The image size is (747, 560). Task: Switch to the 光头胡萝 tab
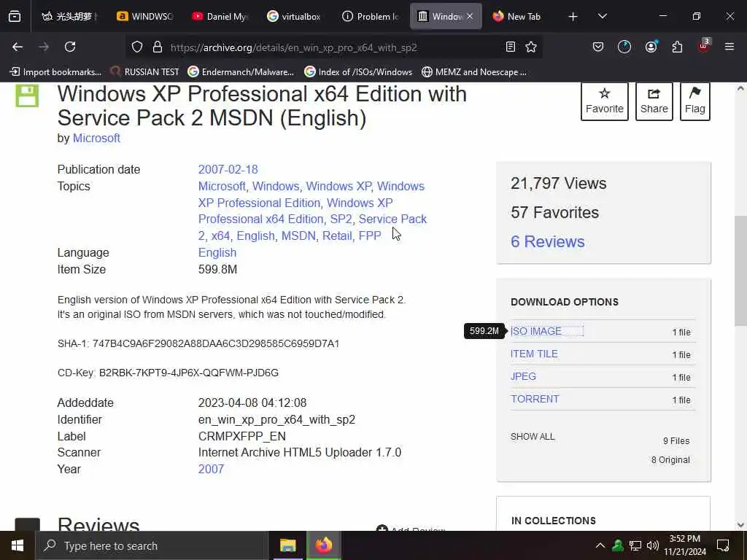[x=69, y=16]
